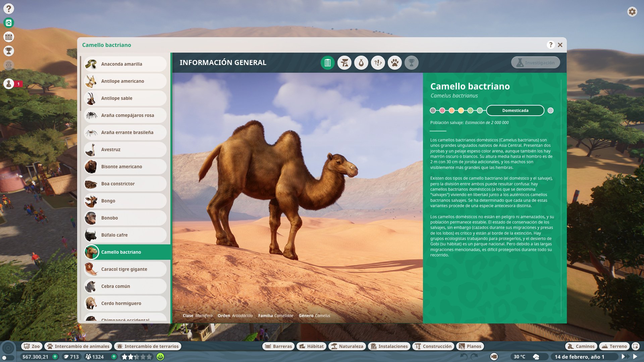The width and height of the screenshot is (644, 362).
Task: Expand the Construcción menu
Action: point(433,346)
